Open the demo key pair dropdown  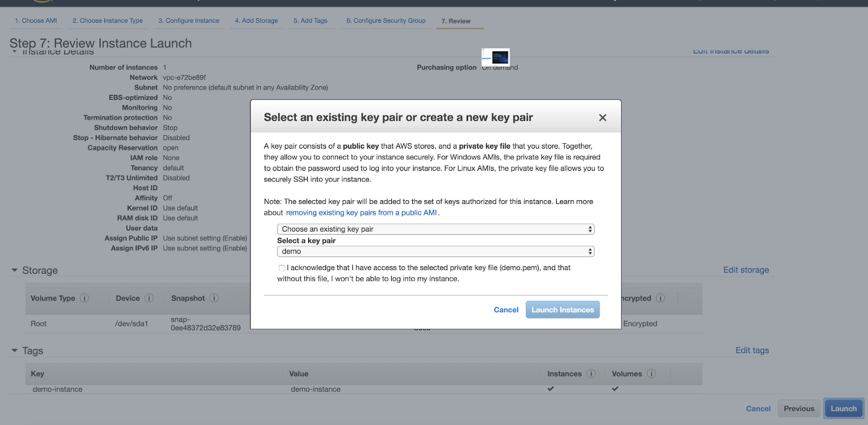435,252
